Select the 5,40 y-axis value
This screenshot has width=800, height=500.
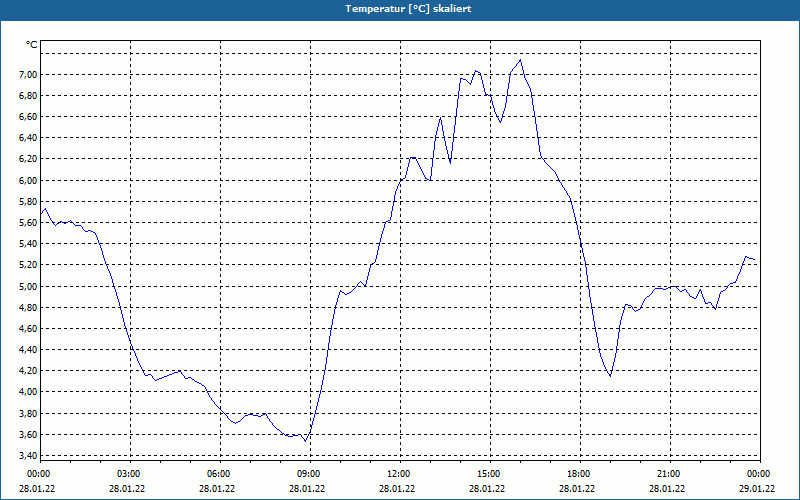click(x=28, y=244)
